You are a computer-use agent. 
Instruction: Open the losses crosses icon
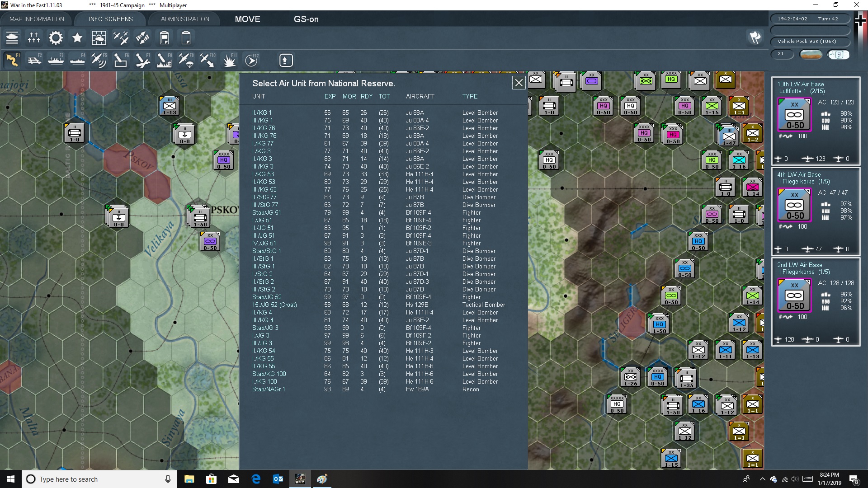[x=34, y=38]
